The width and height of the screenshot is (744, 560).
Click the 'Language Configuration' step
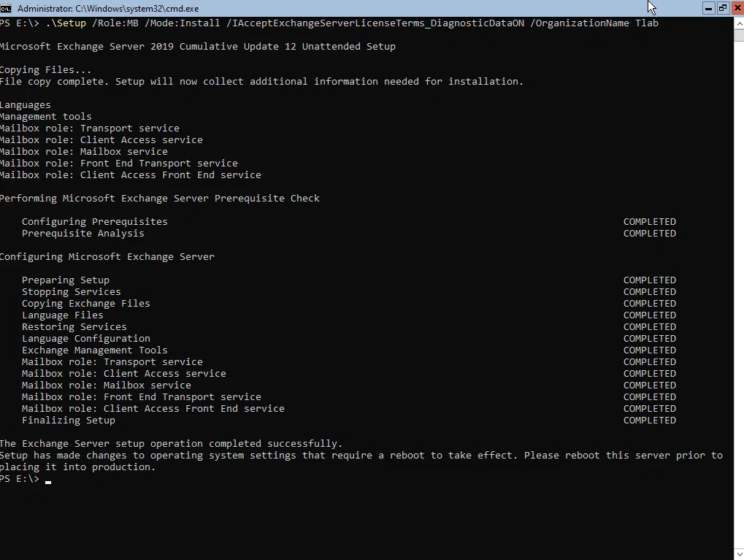point(86,338)
